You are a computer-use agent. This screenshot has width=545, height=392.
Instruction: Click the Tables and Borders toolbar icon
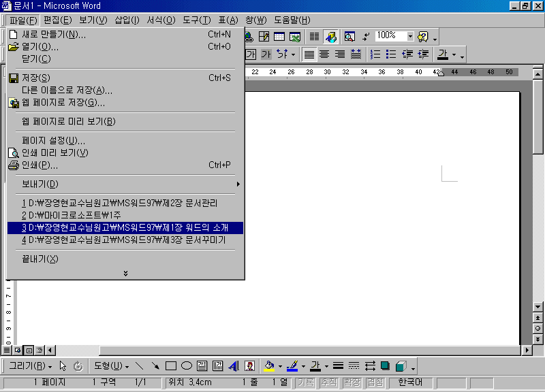point(264,37)
